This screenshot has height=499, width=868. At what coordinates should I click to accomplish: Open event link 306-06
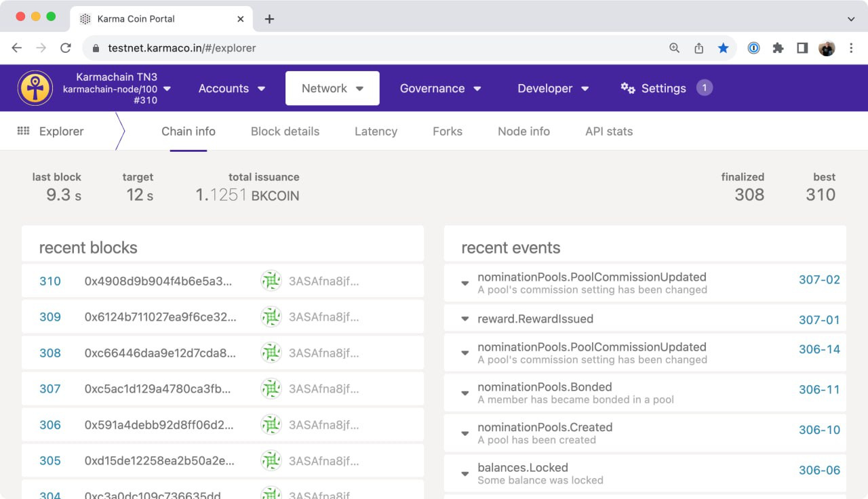coord(819,470)
